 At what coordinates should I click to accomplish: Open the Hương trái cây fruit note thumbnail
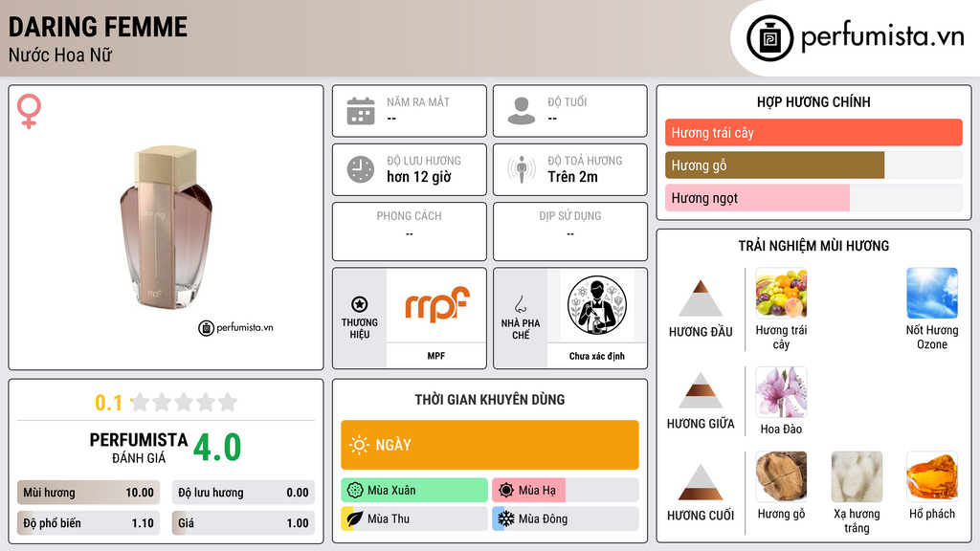781,293
